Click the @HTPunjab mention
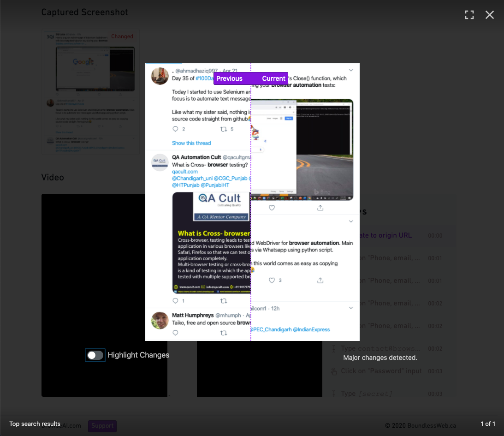The width and height of the screenshot is (504, 436). coord(185,185)
